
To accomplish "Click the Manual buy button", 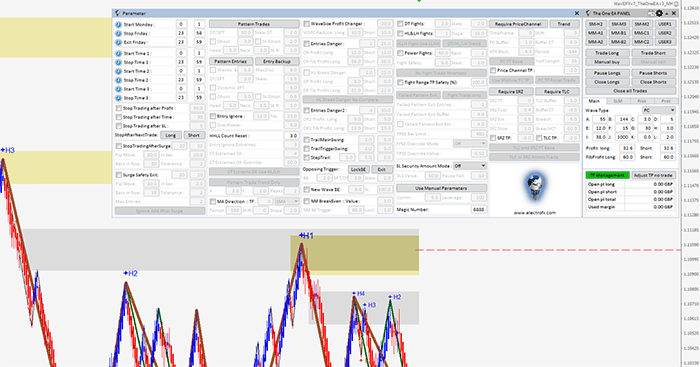I will coord(607,62).
